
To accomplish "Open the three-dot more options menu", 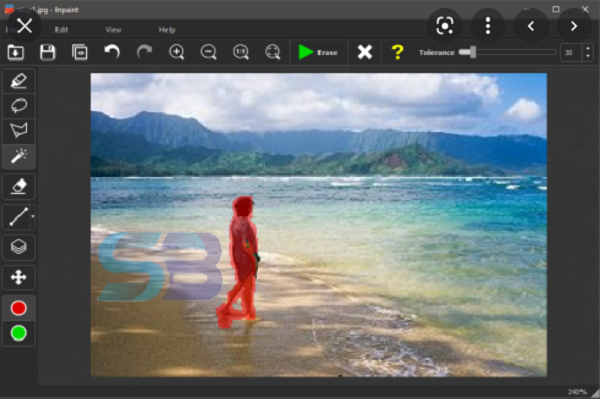I will coord(488,26).
